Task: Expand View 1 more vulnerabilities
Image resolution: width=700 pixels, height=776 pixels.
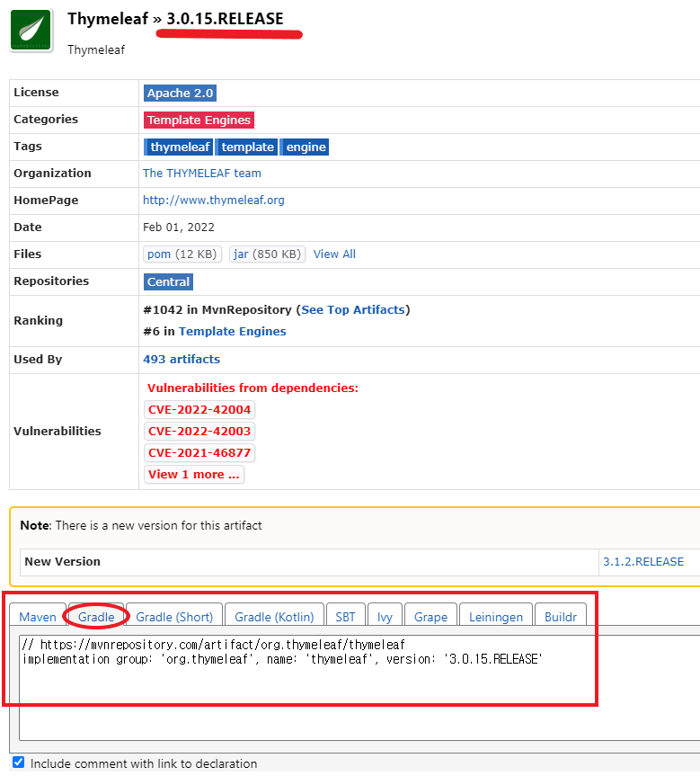Action: (x=194, y=474)
